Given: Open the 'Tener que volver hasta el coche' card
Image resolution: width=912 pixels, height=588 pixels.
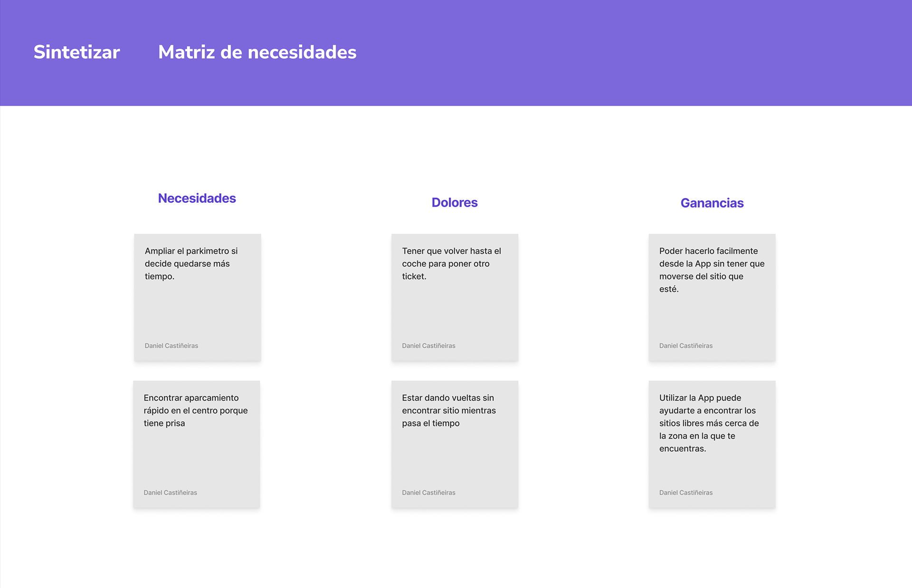Looking at the screenshot, I should point(455,297).
